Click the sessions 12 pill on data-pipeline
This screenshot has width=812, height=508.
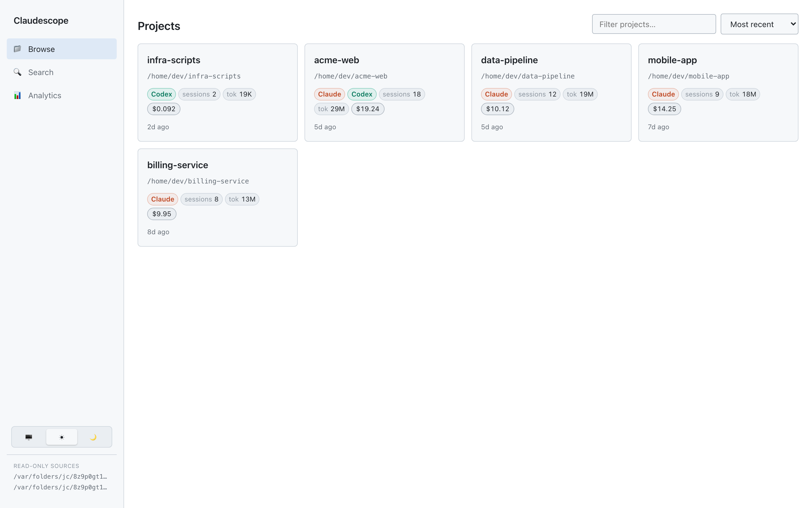537,95
